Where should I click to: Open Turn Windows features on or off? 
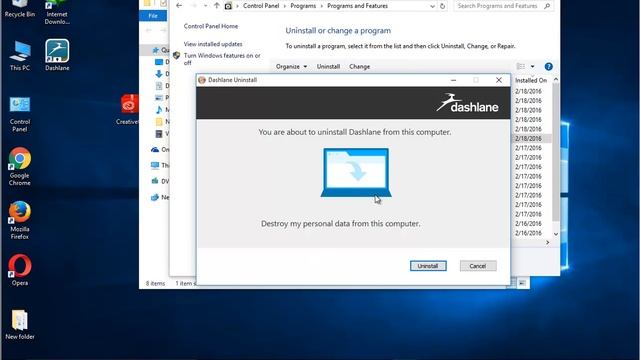[222, 59]
